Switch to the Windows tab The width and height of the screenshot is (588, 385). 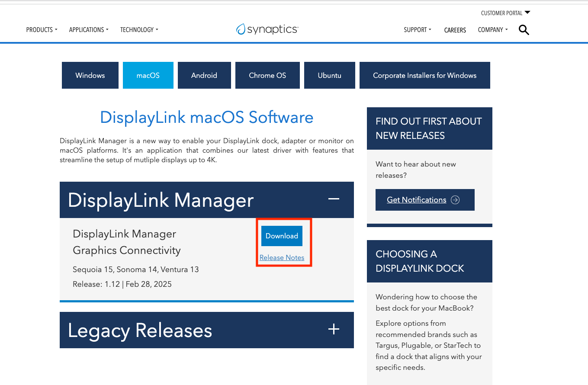90,75
